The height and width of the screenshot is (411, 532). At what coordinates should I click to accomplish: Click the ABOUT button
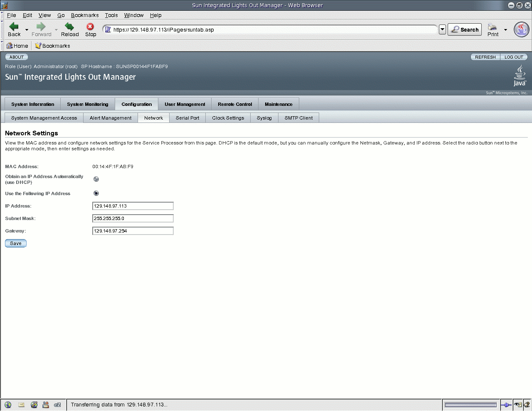(x=17, y=57)
